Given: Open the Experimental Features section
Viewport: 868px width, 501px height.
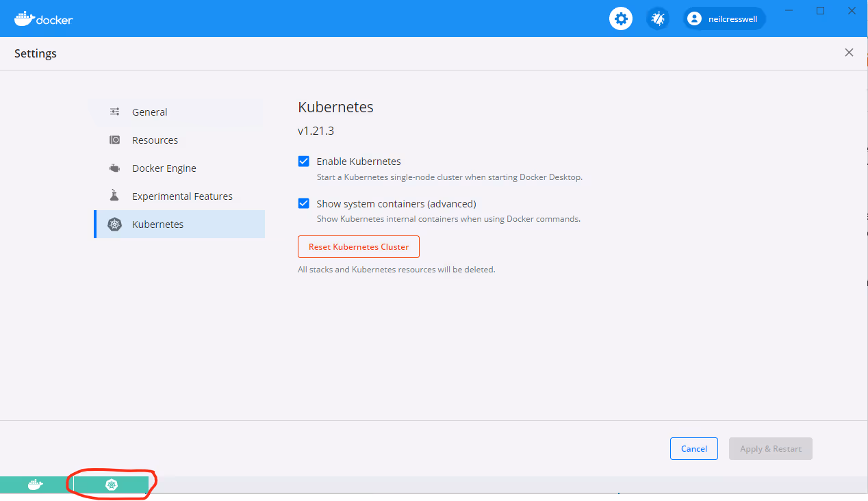Looking at the screenshot, I should (x=179, y=196).
